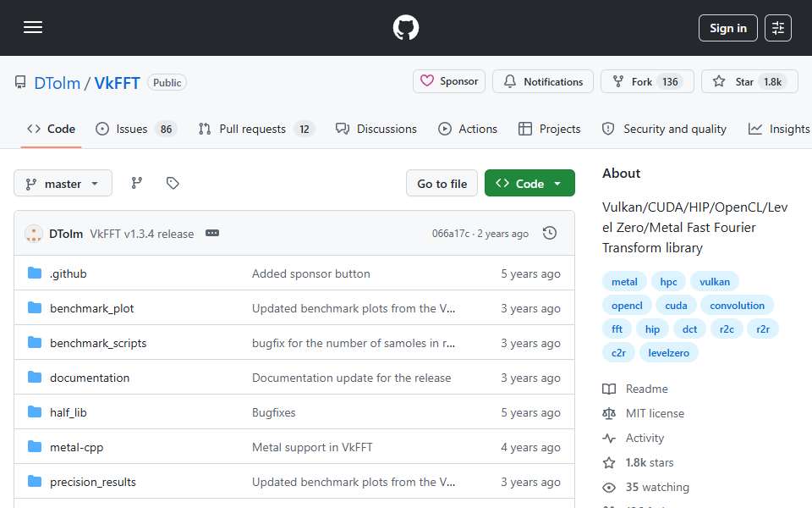Open DTolm owner profile link
Screen dimensions: 812x508
click(x=57, y=83)
